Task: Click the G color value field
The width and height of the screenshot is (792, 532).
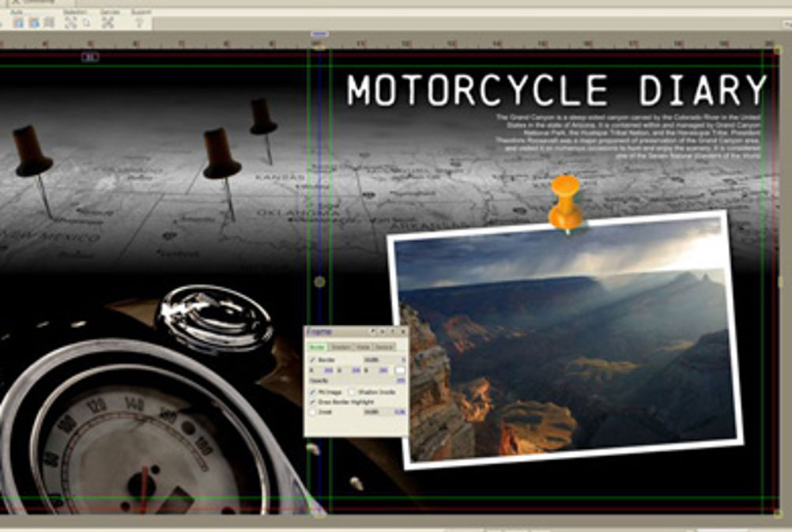Action: coord(356,370)
